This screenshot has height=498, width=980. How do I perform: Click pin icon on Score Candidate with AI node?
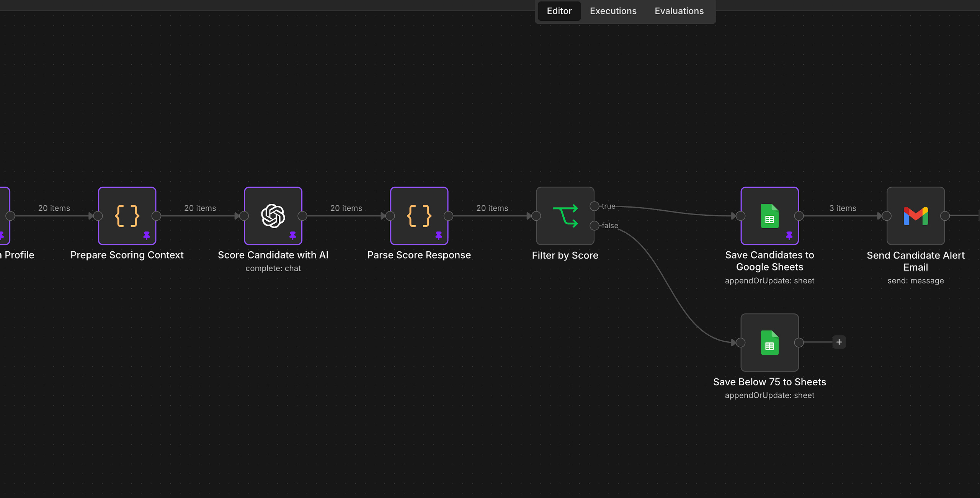293,235
